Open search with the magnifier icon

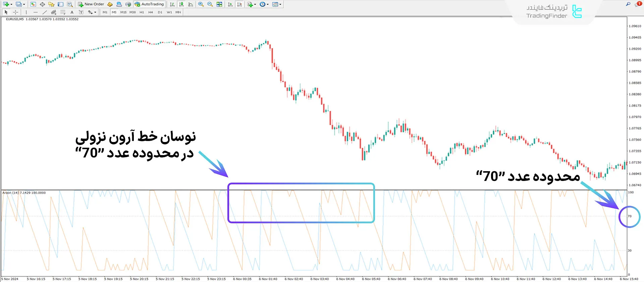[628, 4]
